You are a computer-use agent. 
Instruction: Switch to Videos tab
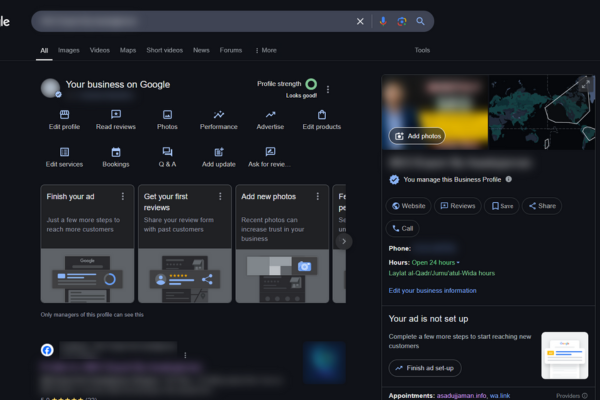pos(99,50)
